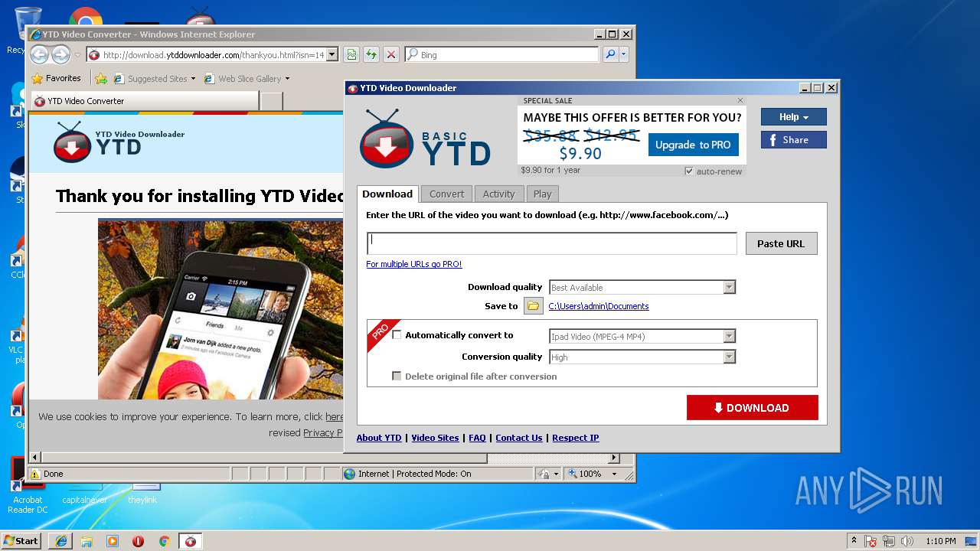The image size is (980, 551).
Task: Expand the address bar URL history dropdown
Action: (x=332, y=55)
